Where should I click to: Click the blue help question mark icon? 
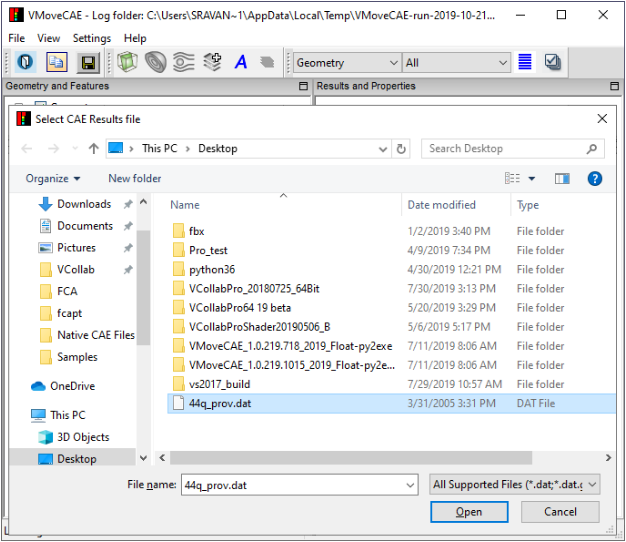[594, 178]
